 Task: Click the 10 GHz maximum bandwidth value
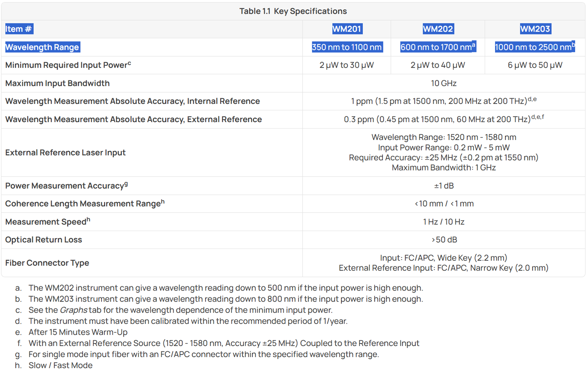pos(444,83)
